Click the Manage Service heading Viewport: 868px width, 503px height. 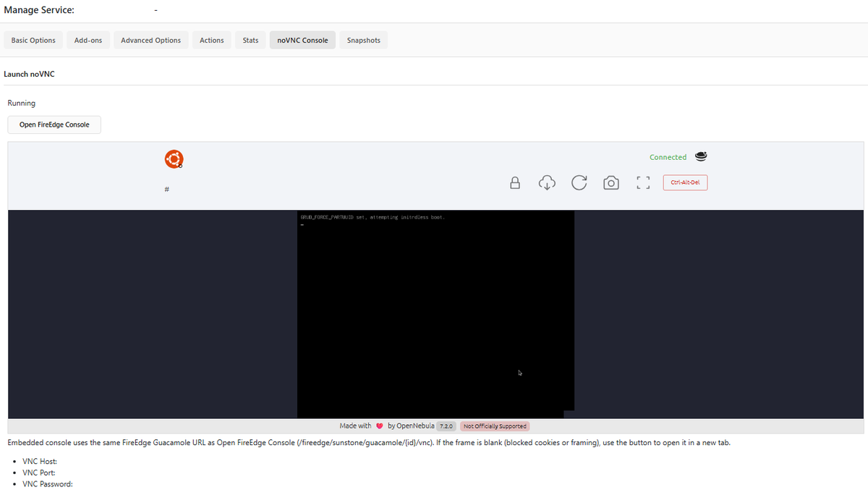pos(38,10)
